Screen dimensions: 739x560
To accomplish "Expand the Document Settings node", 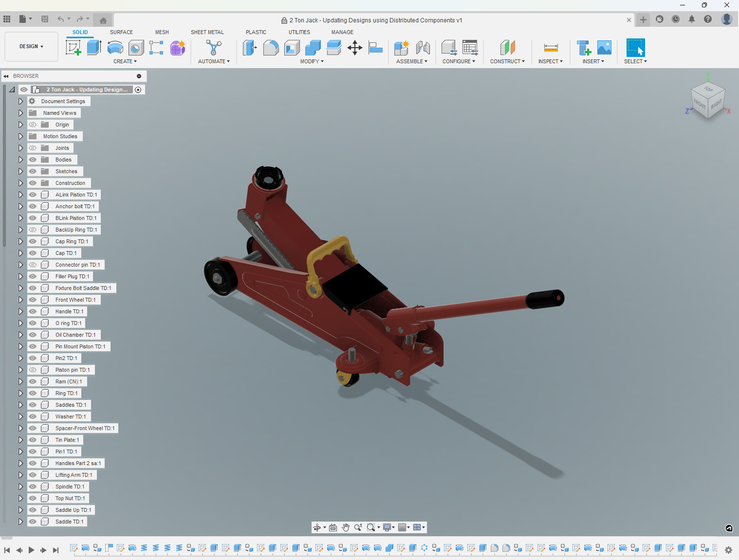I will 20,101.
